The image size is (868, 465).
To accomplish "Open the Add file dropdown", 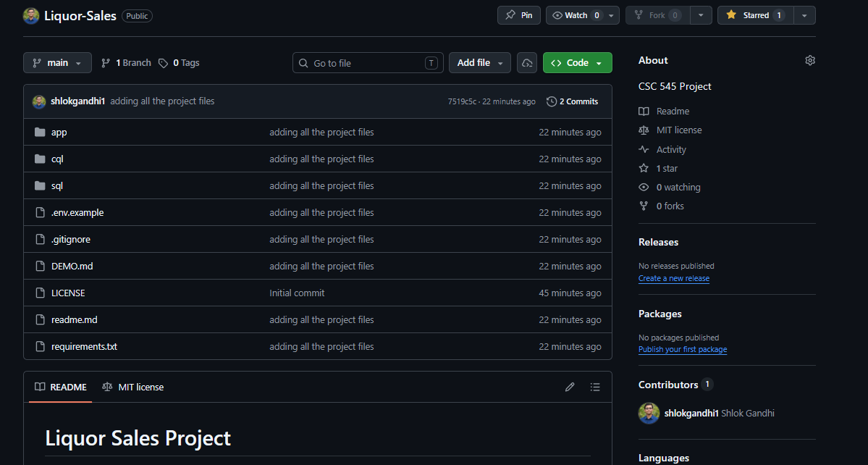I will tap(479, 63).
